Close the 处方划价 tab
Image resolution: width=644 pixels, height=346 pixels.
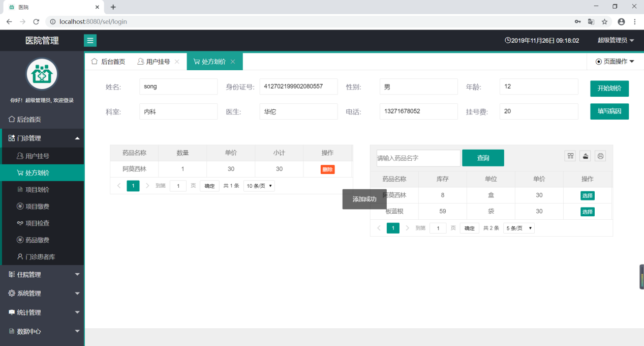233,62
